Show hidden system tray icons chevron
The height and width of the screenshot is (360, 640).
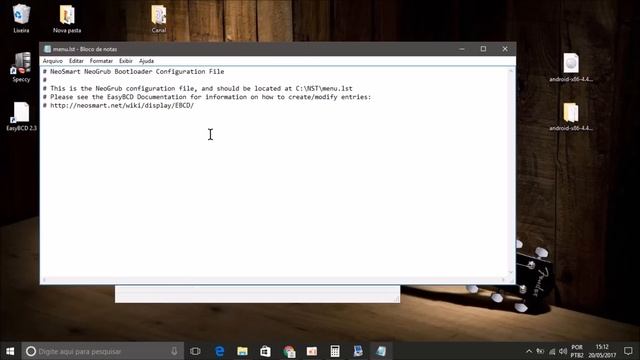pos(529,351)
